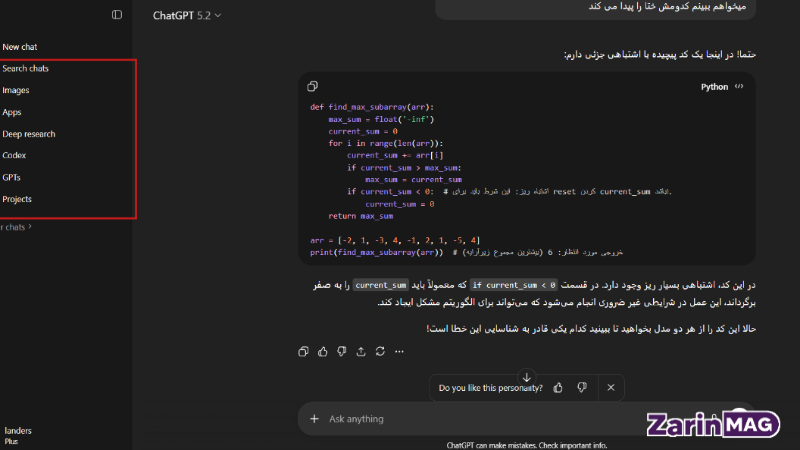This screenshot has height=450, width=800.
Task: Open the account profile showing Plus
Action: tap(18, 436)
